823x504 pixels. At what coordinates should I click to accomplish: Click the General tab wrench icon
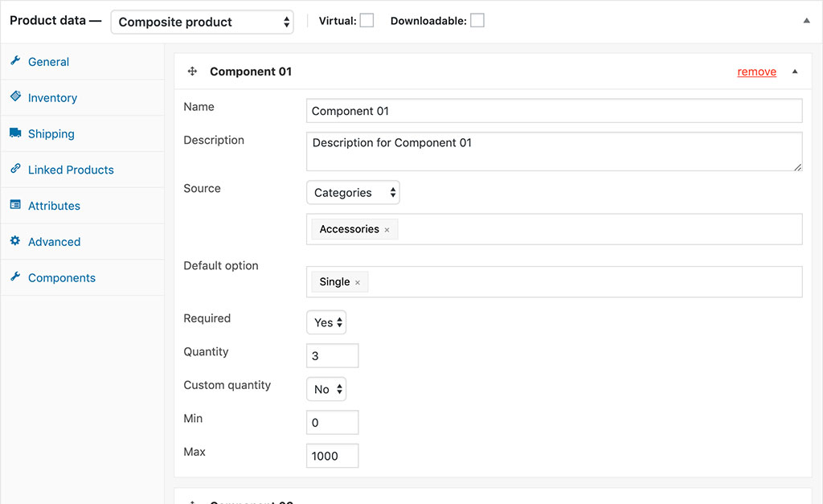pos(15,61)
